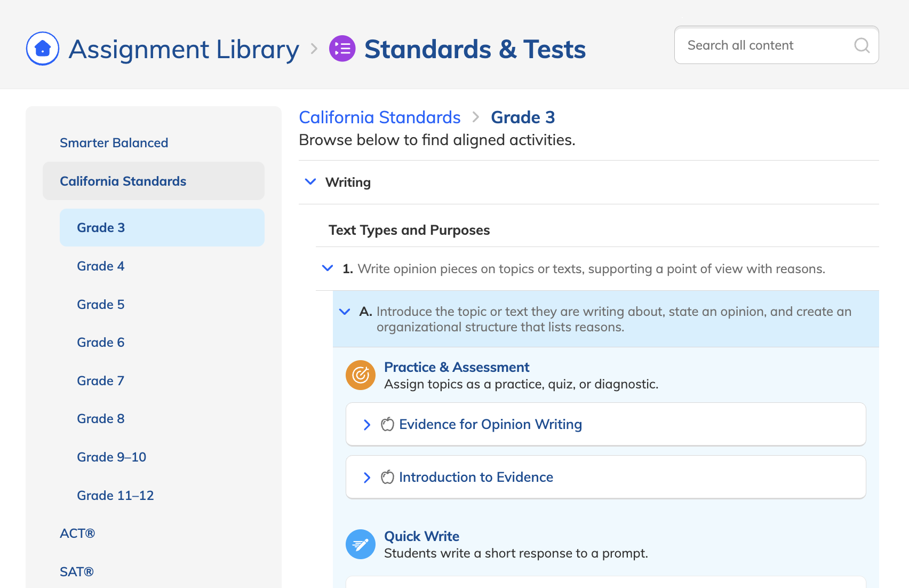The width and height of the screenshot is (909, 588).
Task: Expand Evidence for Opinion Writing row chevron
Action: 366,425
